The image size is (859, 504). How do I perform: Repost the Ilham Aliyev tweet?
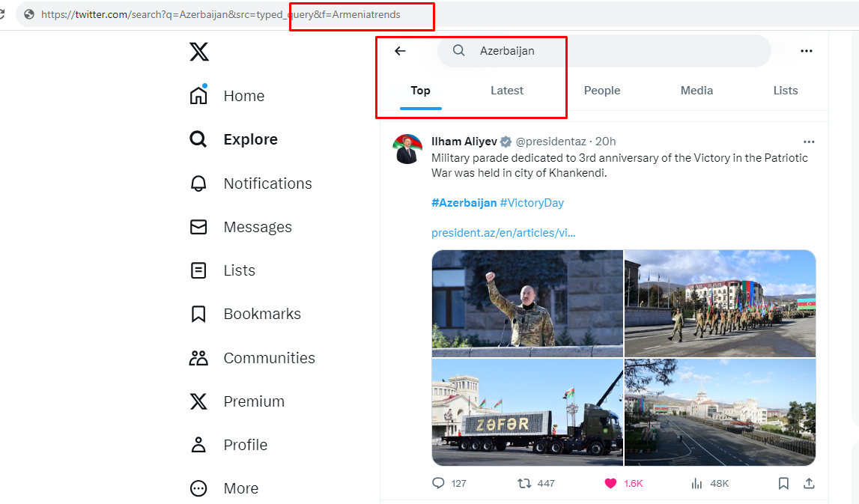click(x=525, y=483)
